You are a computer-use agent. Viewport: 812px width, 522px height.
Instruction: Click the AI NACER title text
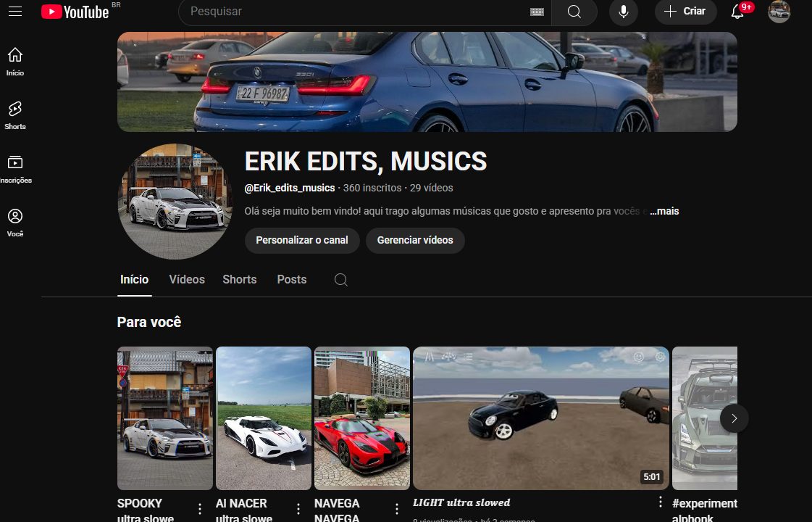point(244,510)
